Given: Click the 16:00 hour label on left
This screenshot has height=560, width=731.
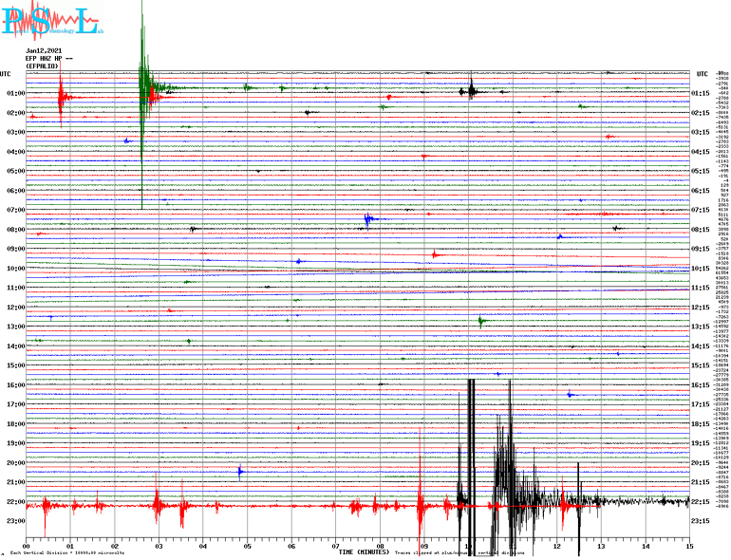Looking at the screenshot, I should point(15,385).
